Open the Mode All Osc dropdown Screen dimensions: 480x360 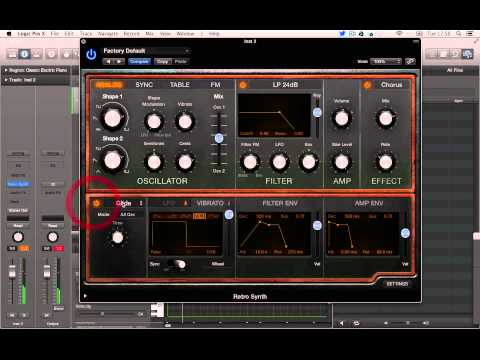(x=128, y=214)
